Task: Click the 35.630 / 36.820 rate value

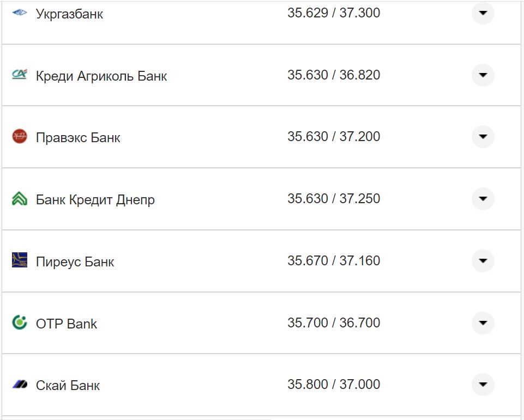Action: point(334,75)
